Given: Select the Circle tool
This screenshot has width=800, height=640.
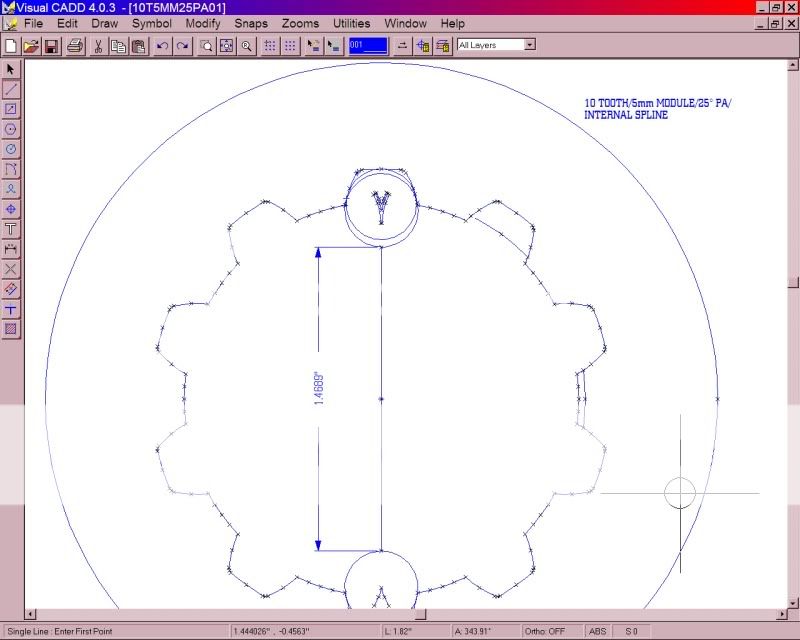Looking at the screenshot, I should pos(11,129).
